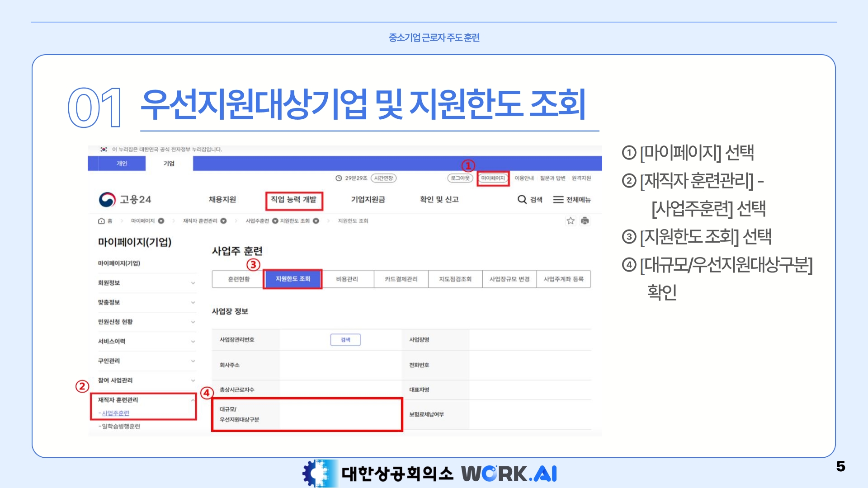Image resolution: width=868 pixels, height=488 pixels.
Task: Click the home icon in breadcrumb
Action: click(x=101, y=221)
